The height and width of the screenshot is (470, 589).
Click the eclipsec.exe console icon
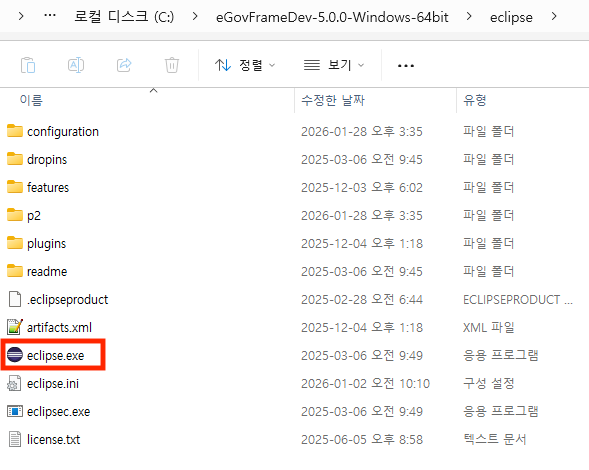15,411
